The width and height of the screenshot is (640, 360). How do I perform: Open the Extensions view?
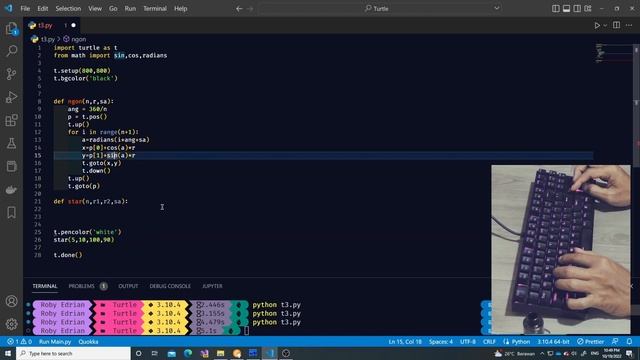point(11,120)
